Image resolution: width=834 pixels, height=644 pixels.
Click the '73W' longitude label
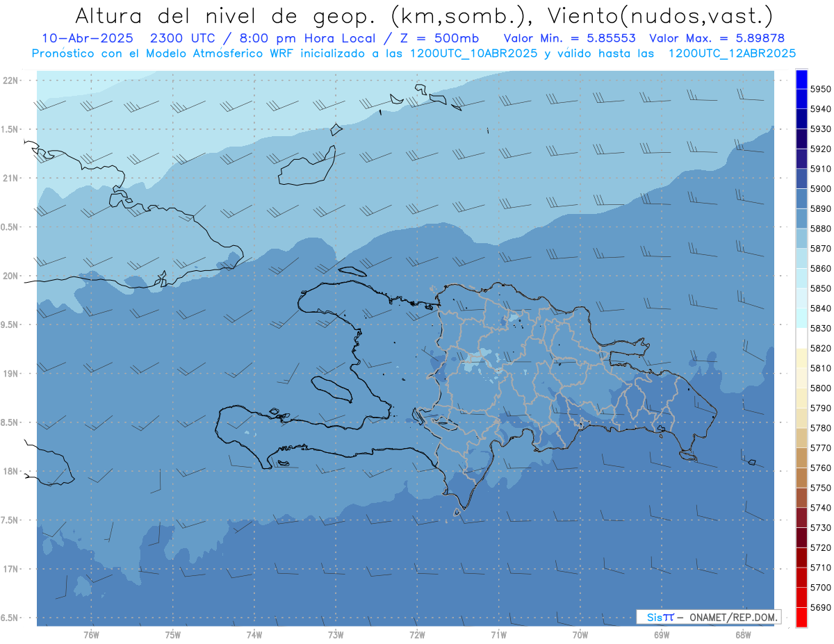pos(336,635)
